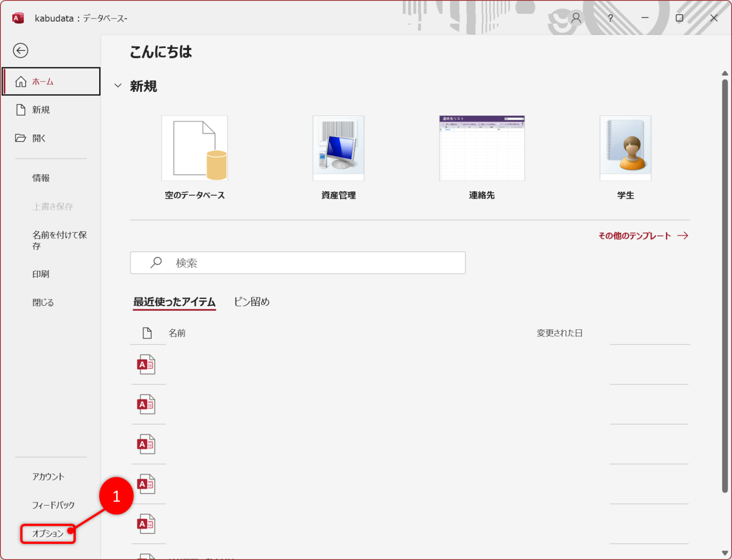
Task: Open オプション in the sidebar
Action: tap(48, 533)
